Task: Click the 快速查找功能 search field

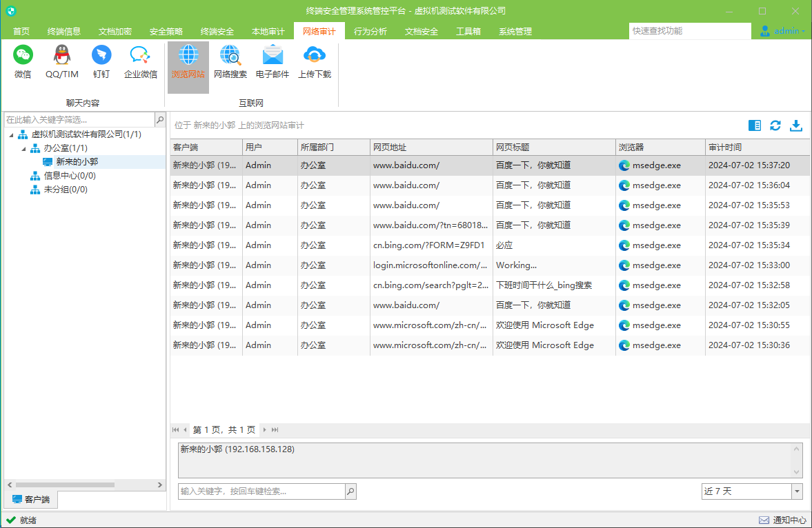Action: (690, 31)
